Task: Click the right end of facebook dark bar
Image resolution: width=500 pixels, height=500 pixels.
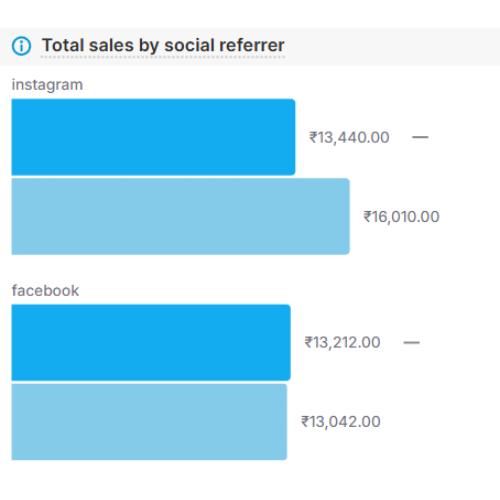Action: tap(286, 342)
